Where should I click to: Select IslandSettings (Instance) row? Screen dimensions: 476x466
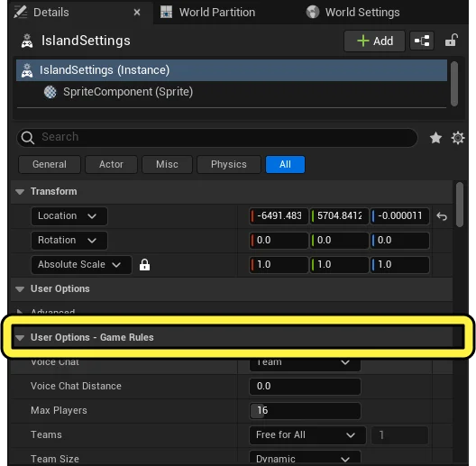232,70
